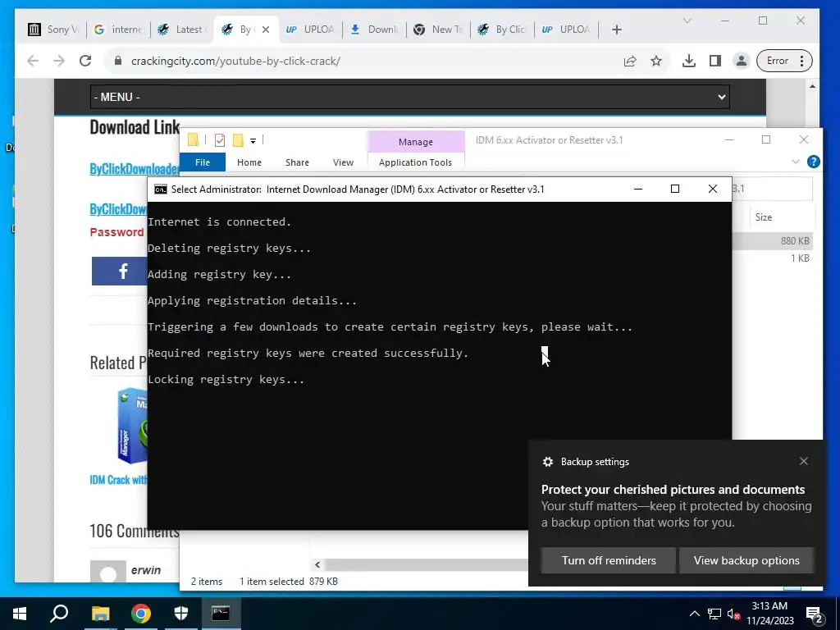840x630 pixels.
Task: Switch to the Sony tab
Action: tap(53, 30)
